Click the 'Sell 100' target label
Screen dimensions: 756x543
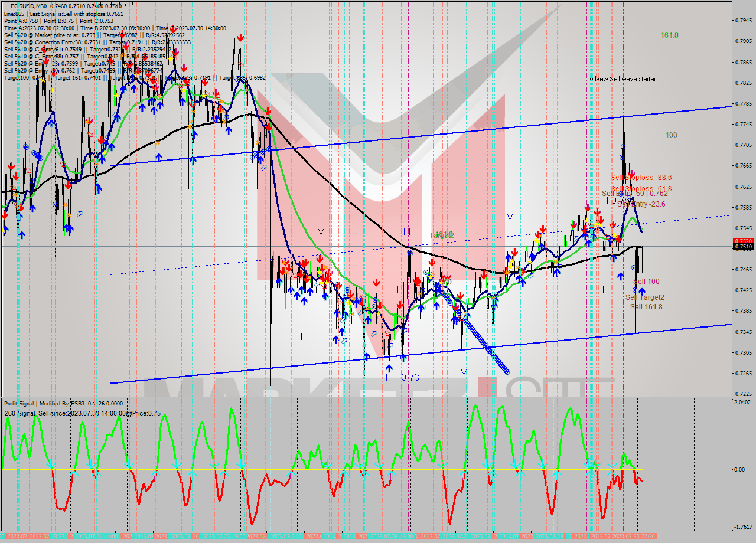646,282
